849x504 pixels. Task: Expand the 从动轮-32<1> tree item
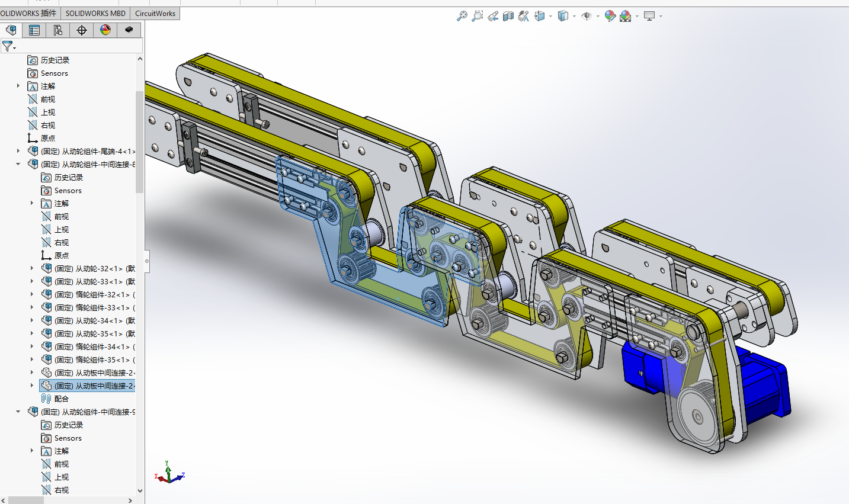[x=32, y=268]
